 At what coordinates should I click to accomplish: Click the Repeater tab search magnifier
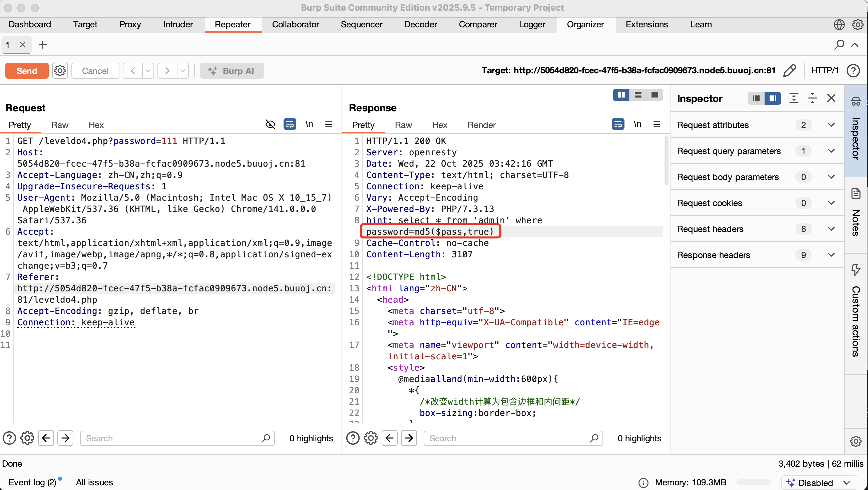pyautogui.click(x=839, y=45)
